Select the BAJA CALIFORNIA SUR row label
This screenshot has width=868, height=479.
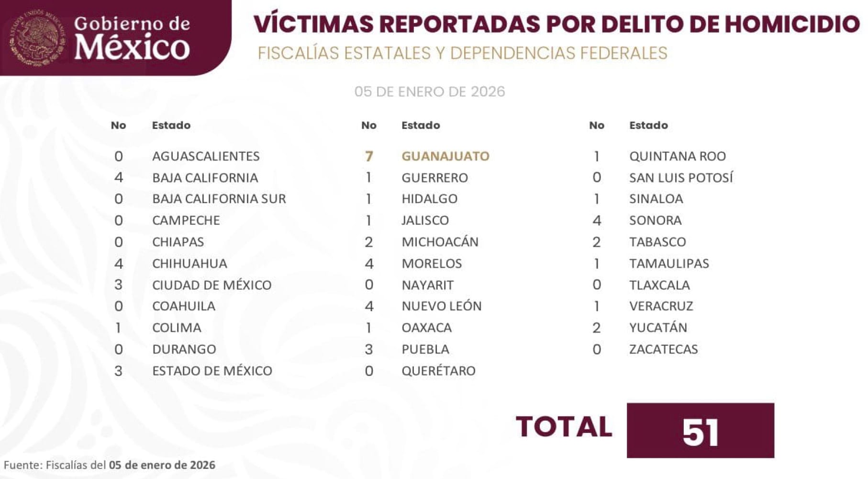219,199
